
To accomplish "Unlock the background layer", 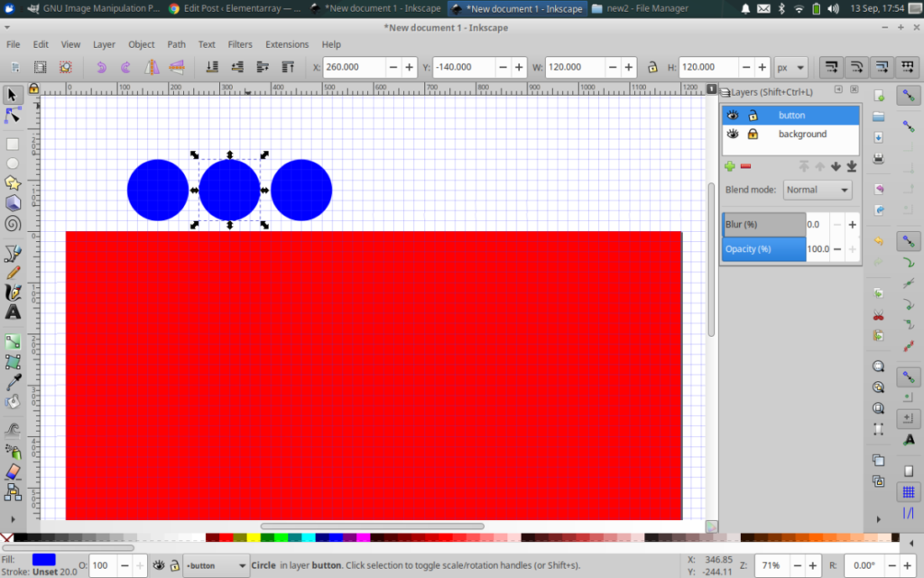I will 753,134.
